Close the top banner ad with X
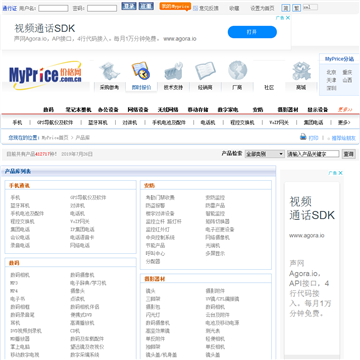This screenshot has height=360, width=360. tap(288, 18)
